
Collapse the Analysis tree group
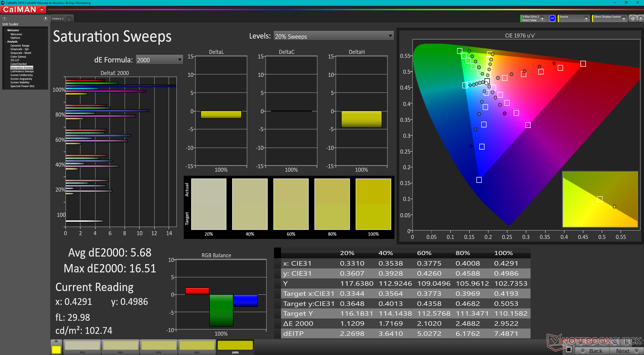(5, 42)
